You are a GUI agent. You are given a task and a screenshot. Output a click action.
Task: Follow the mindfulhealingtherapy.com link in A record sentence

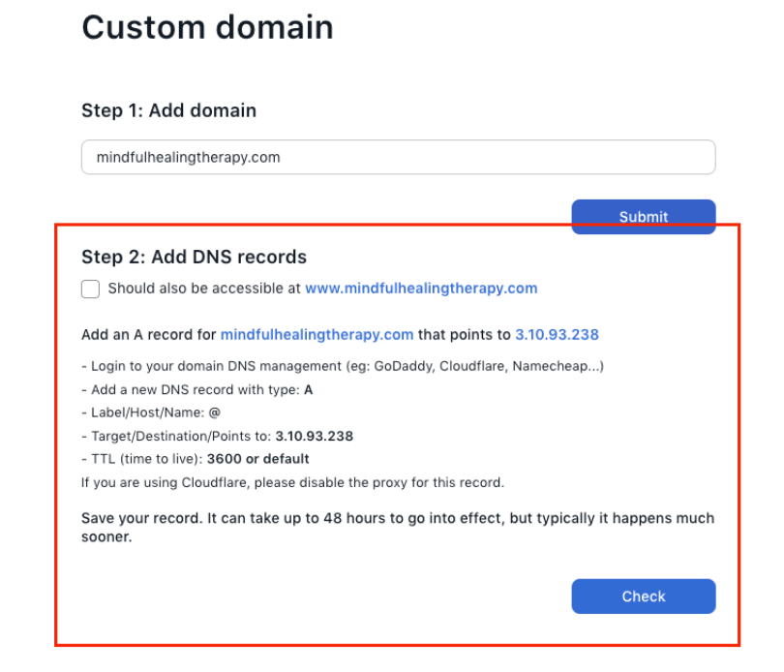tap(317, 335)
